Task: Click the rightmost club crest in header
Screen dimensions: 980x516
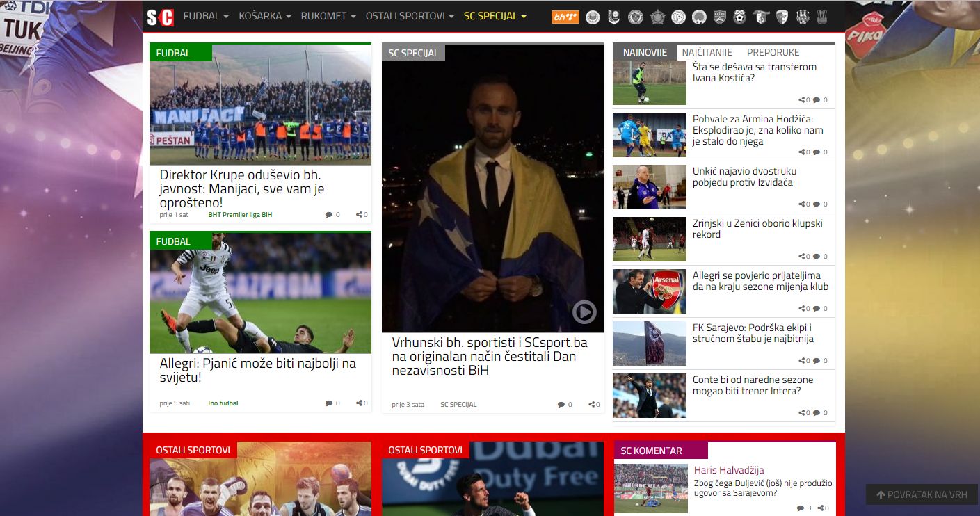Action: click(x=821, y=17)
